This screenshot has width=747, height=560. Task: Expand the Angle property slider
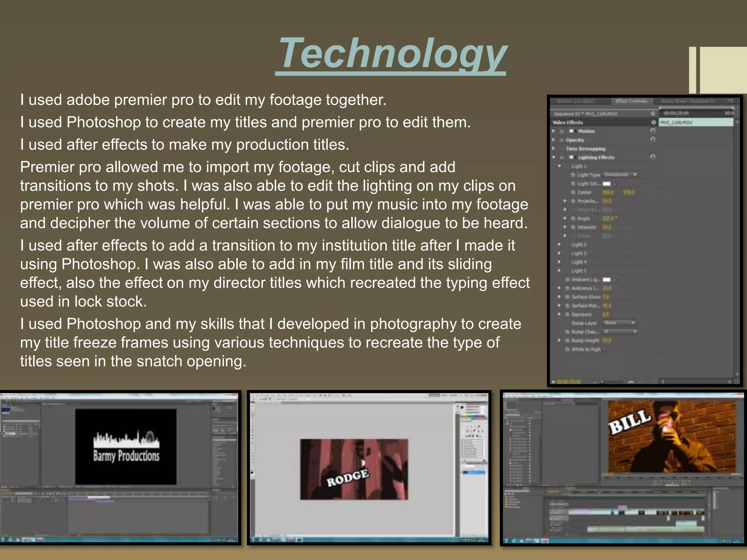click(x=565, y=218)
